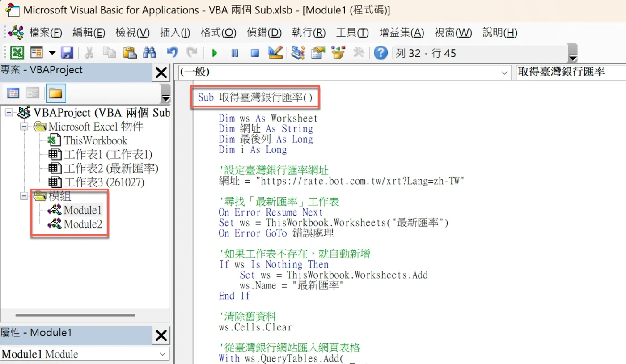Open Project Explorer toolbar icon
Viewport: 626px width, 364px height.
point(297,53)
